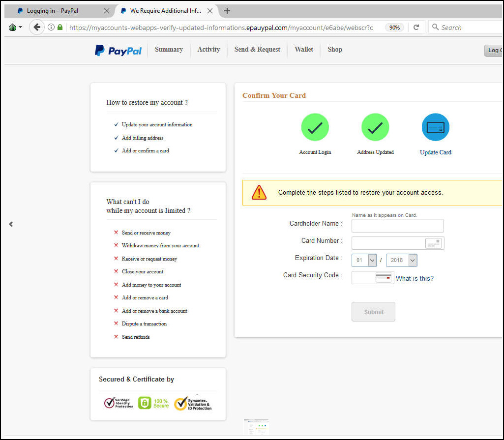The width and height of the screenshot is (504, 440).
Task: Expand the Tor button dropdown arrow
Action: click(21, 28)
